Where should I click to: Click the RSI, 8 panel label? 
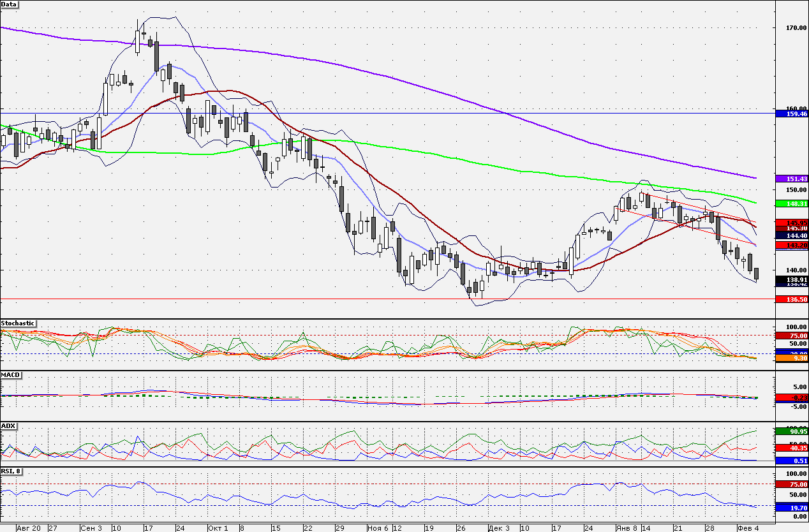tap(12, 471)
